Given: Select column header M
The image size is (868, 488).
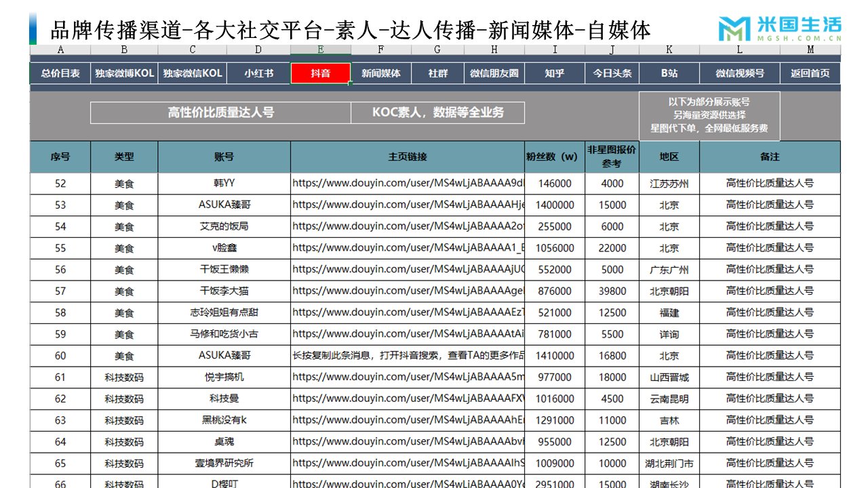Looking at the screenshot, I should point(810,49).
